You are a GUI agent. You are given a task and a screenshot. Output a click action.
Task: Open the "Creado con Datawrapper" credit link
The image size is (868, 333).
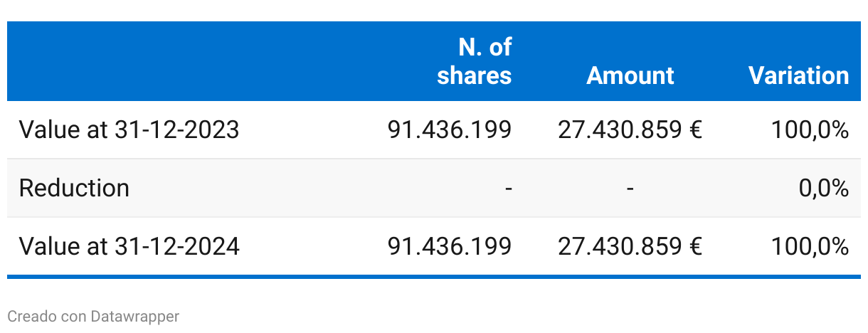pyautogui.click(x=93, y=317)
